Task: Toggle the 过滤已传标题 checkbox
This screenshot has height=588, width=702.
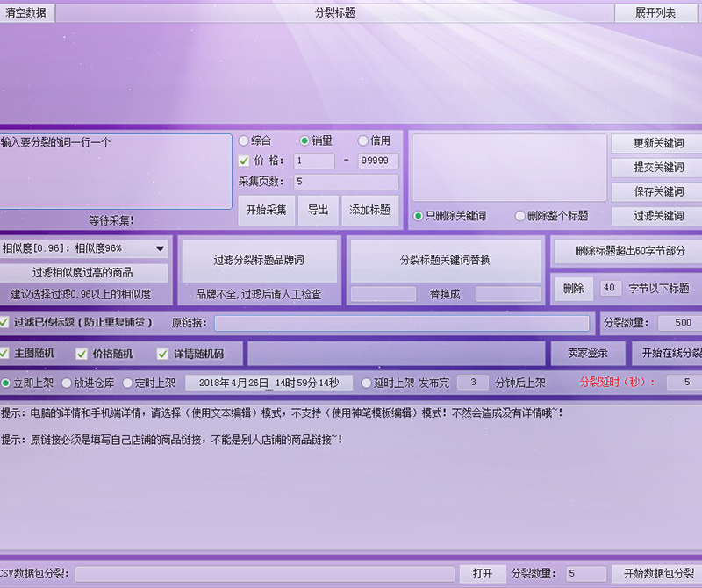Action: coord(5,322)
